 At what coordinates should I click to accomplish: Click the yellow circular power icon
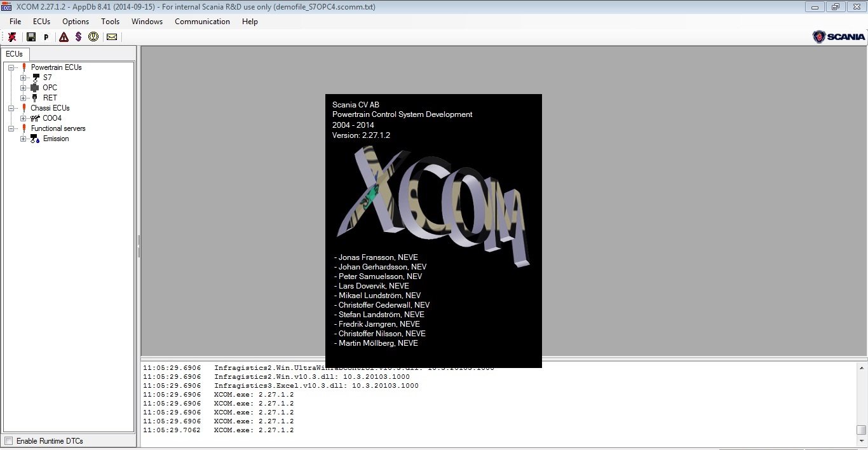tap(93, 37)
